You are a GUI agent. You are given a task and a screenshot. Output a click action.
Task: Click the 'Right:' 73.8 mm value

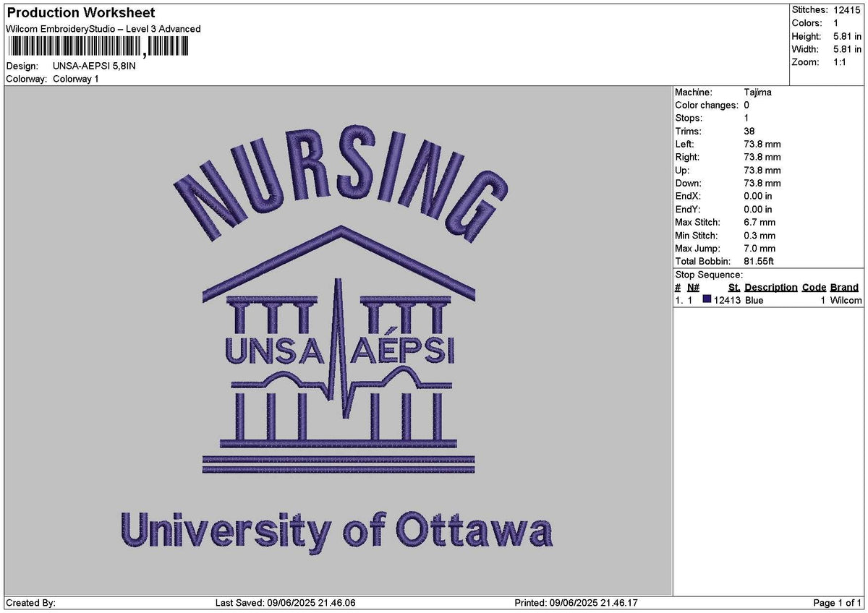tap(762, 158)
